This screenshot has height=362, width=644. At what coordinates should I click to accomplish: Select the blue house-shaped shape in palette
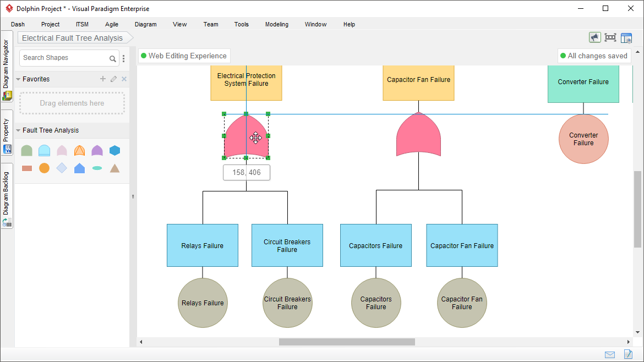click(x=79, y=168)
